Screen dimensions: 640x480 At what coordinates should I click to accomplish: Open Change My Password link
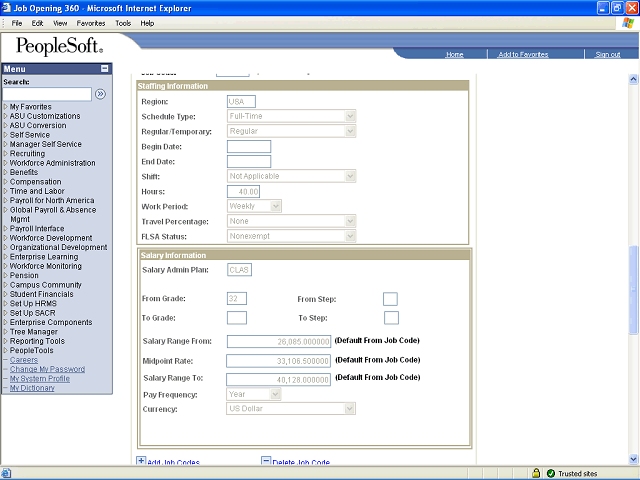[x=47, y=369]
